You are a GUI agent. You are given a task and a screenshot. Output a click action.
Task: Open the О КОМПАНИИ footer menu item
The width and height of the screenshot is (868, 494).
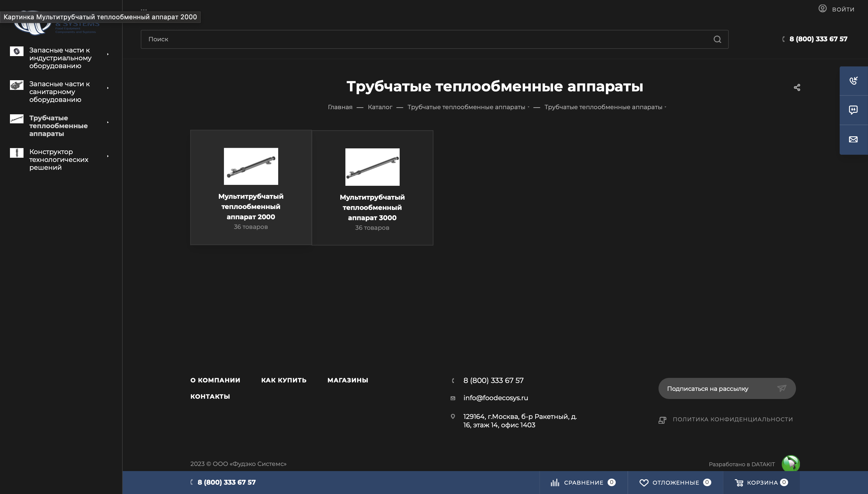point(215,380)
